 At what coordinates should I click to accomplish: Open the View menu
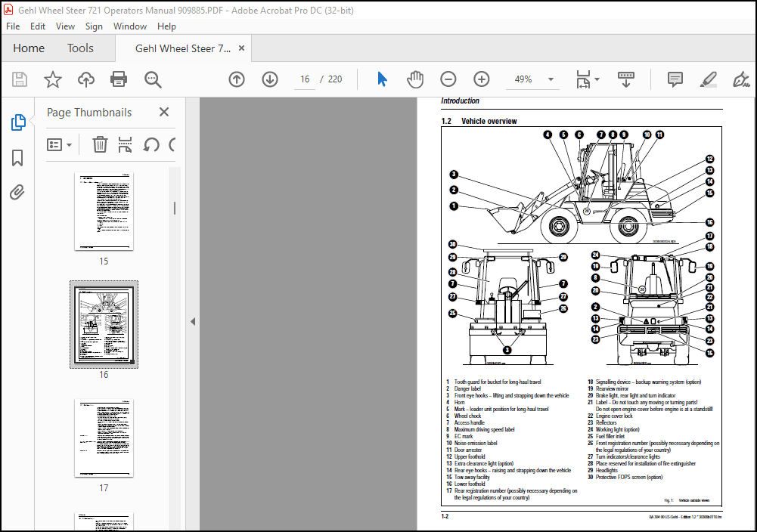65,26
